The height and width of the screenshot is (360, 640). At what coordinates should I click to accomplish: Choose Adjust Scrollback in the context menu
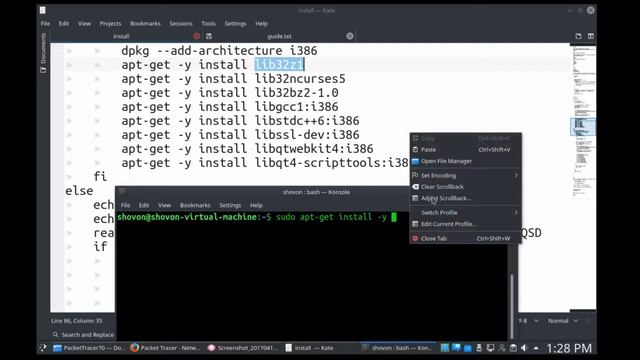(465, 198)
